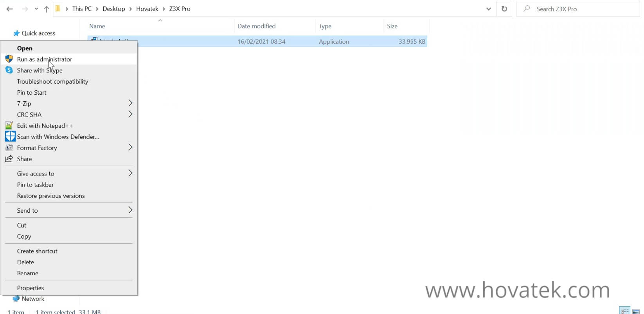Click Hovatek in the breadcrumb path

pos(147,9)
